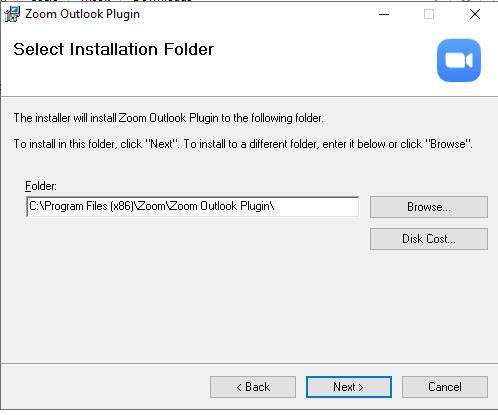Click the To install in this folder instruction text
The height and width of the screenshot is (415, 498).
point(243,144)
